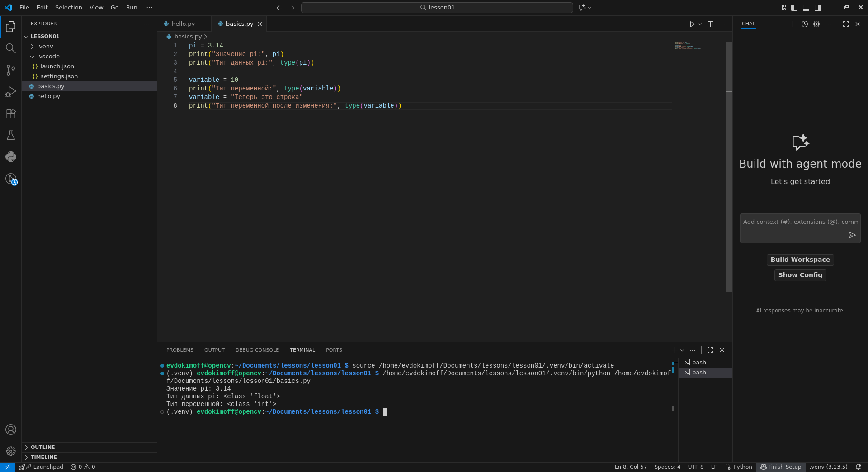This screenshot has width=868, height=472.
Task: Open the Extensions view
Action: tap(11, 113)
